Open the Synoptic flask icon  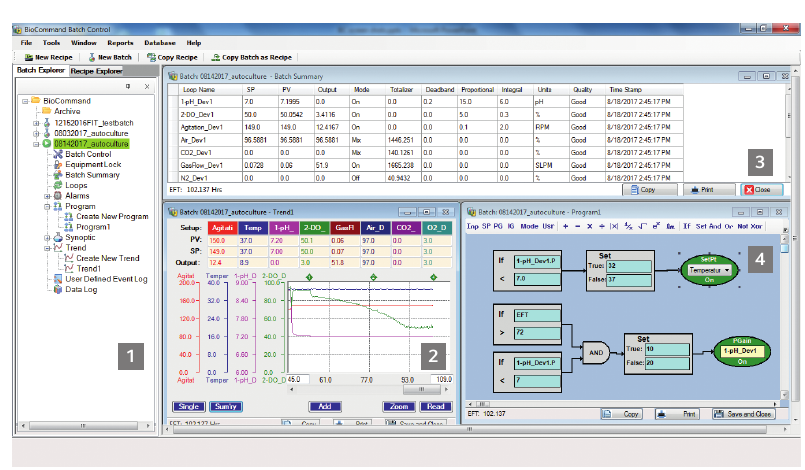[x=58, y=237]
